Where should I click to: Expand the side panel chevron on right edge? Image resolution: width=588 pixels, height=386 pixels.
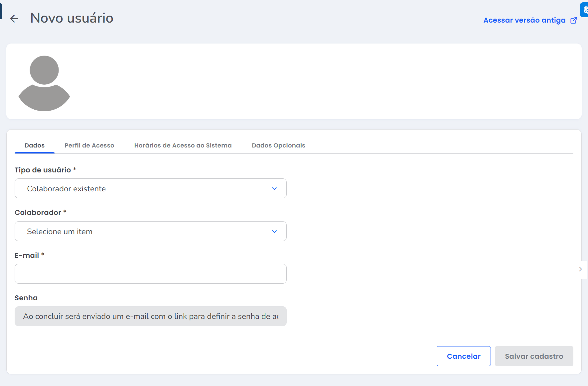coord(580,269)
